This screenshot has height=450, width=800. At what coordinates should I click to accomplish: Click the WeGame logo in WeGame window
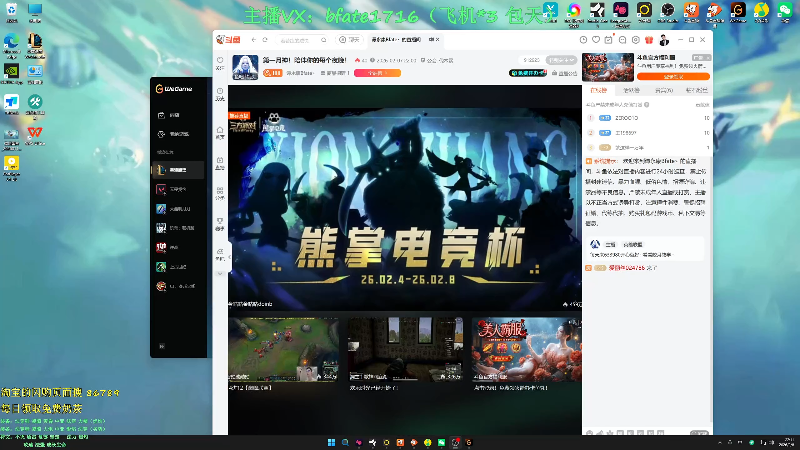click(174, 89)
